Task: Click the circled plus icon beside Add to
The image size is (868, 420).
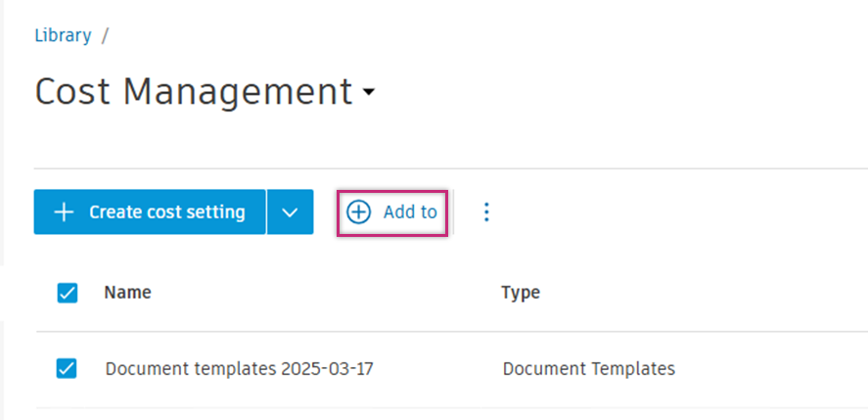Action: tap(359, 212)
